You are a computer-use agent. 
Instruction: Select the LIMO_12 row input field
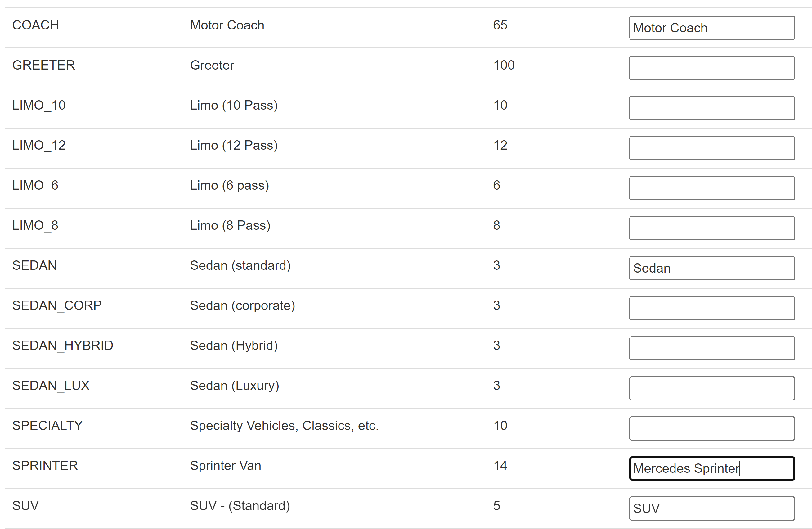click(712, 148)
